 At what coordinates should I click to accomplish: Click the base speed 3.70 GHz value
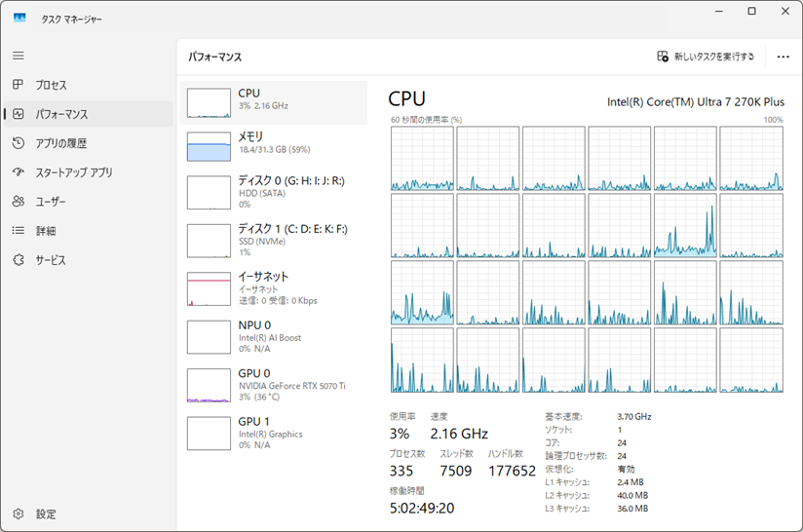pyautogui.click(x=634, y=417)
